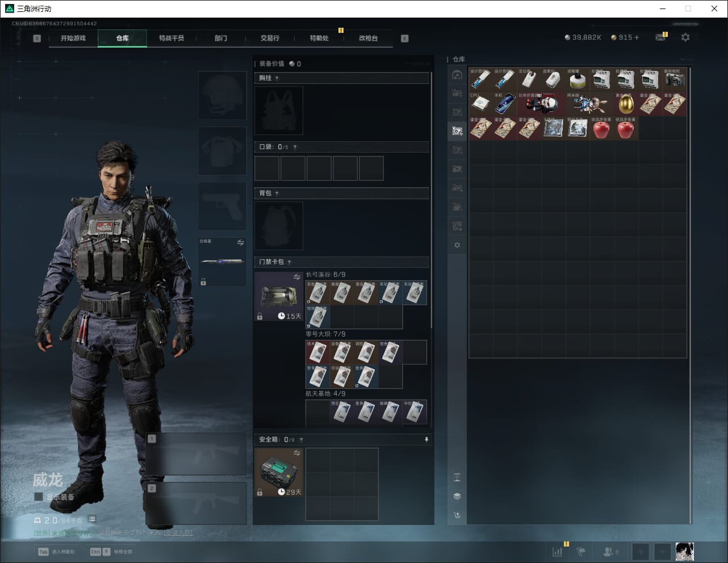
Task: Toggle the 显示装备 checkbox
Action: pos(39,497)
